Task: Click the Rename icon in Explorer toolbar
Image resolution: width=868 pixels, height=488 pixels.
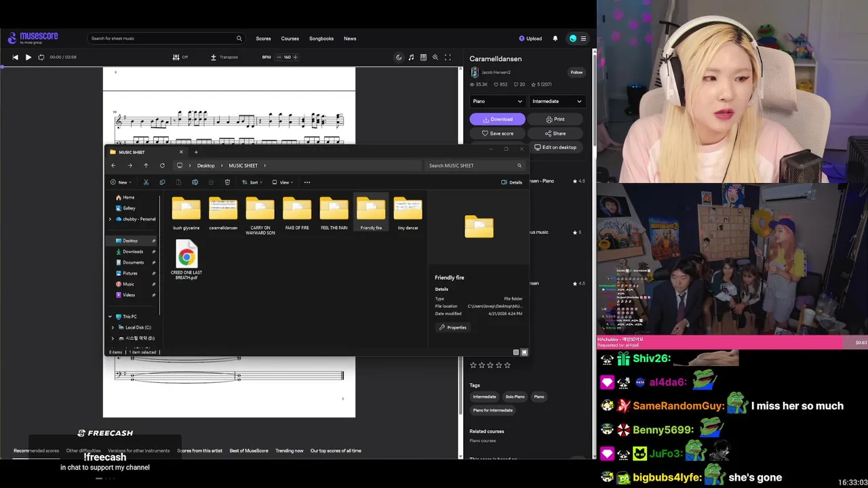Action: coord(195,182)
